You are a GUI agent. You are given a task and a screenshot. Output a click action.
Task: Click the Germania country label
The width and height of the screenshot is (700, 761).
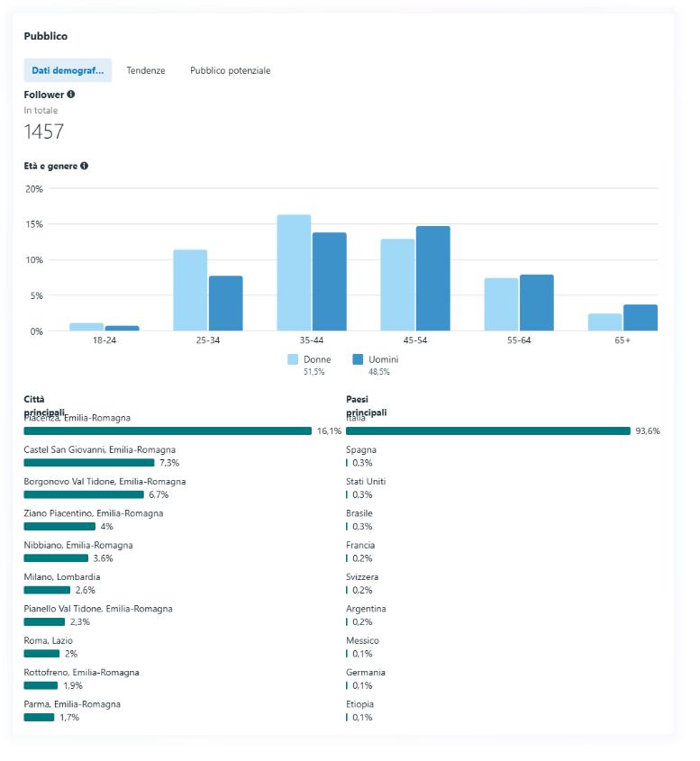[366, 673]
